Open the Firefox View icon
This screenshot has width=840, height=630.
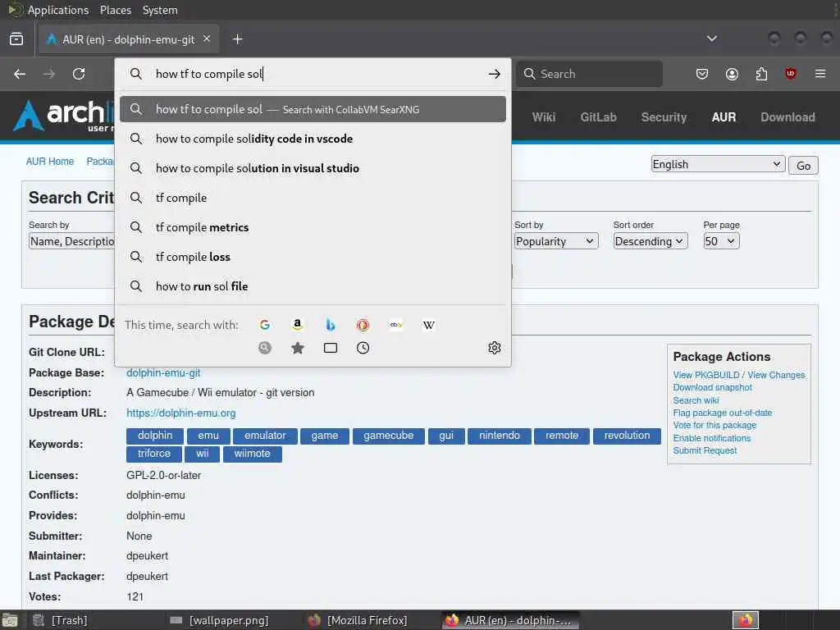16,39
